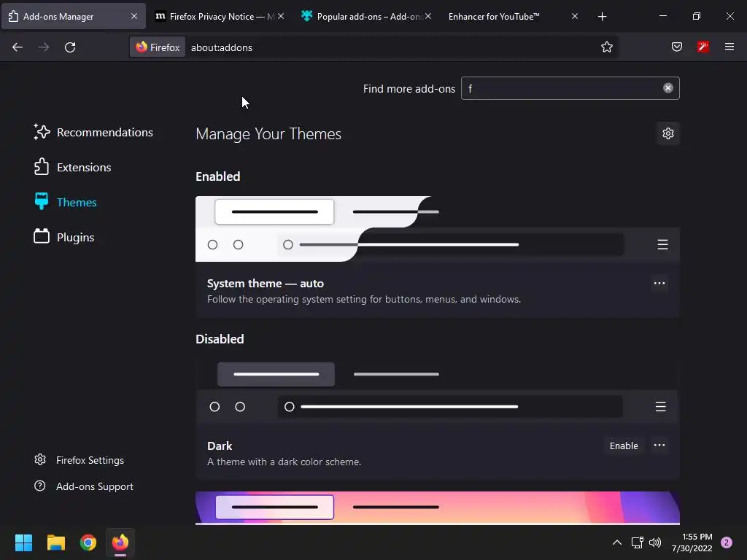Screen dimensions: 747x560
Task: Switch to the Add-ons Manager tab
Action: (x=74, y=16)
